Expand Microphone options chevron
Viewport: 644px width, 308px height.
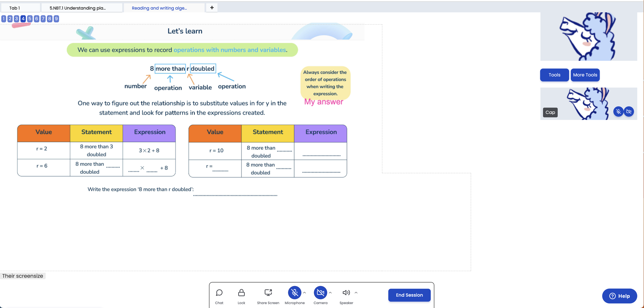pos(304,293)
